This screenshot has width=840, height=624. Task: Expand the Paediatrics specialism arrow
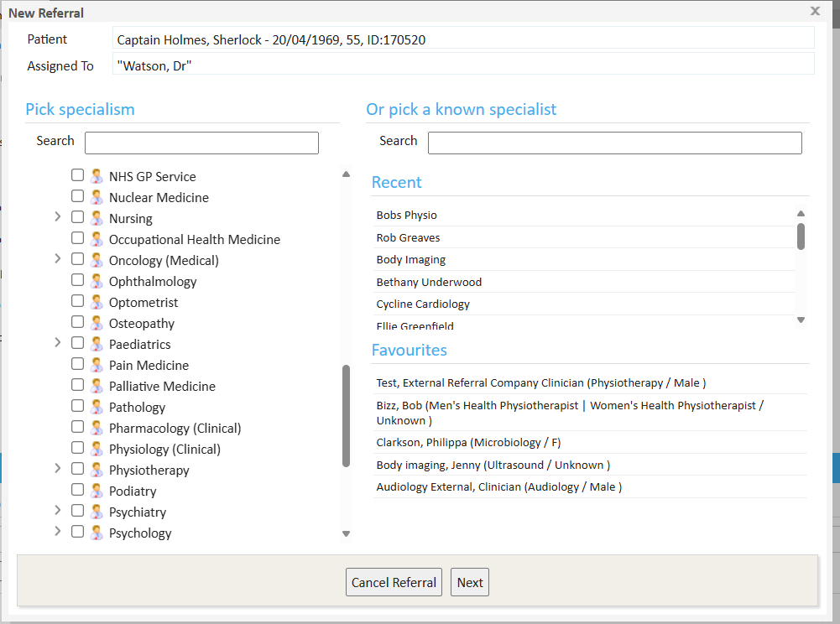pyautogui.click(x=57, y=343)
